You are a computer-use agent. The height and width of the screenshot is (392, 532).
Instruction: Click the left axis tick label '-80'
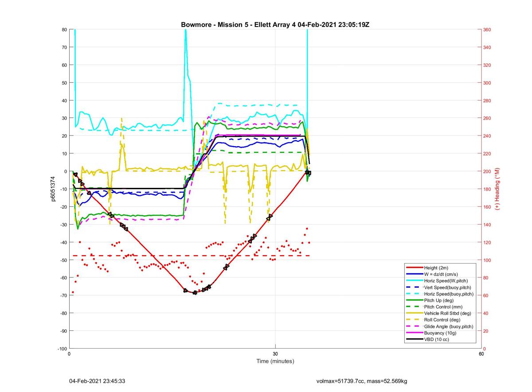point(63,313)
